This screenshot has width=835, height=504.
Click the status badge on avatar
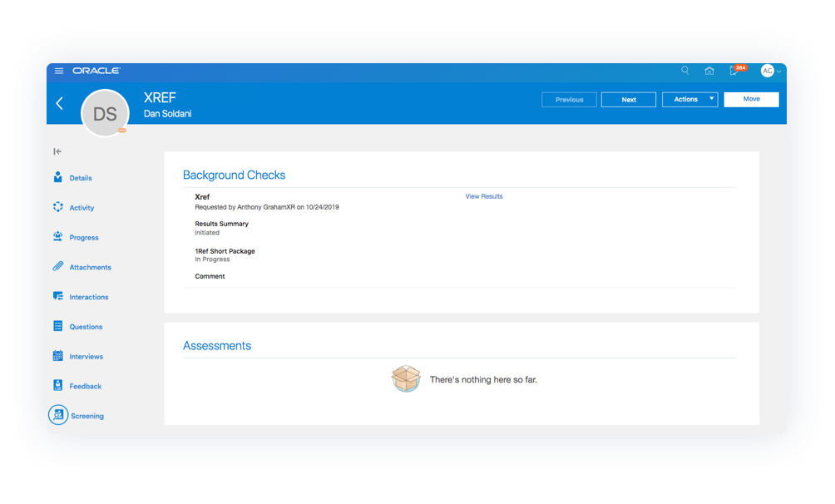click(x=122, y=130)
